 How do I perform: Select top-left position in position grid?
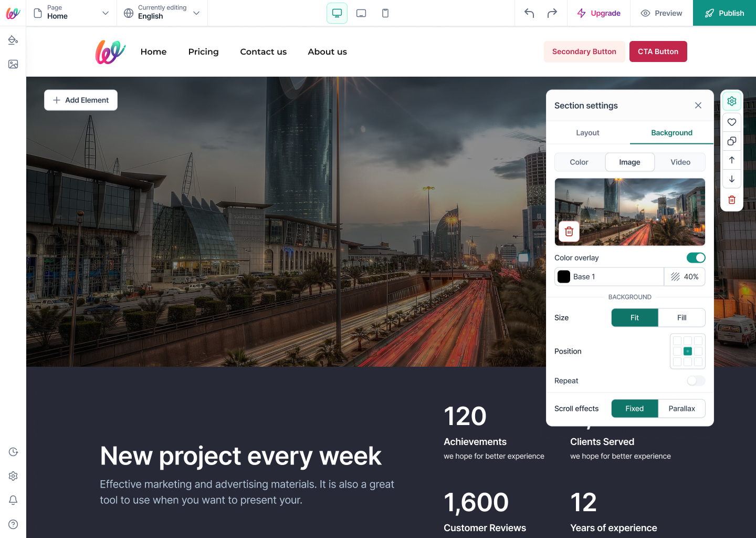(x=677, y=341)
